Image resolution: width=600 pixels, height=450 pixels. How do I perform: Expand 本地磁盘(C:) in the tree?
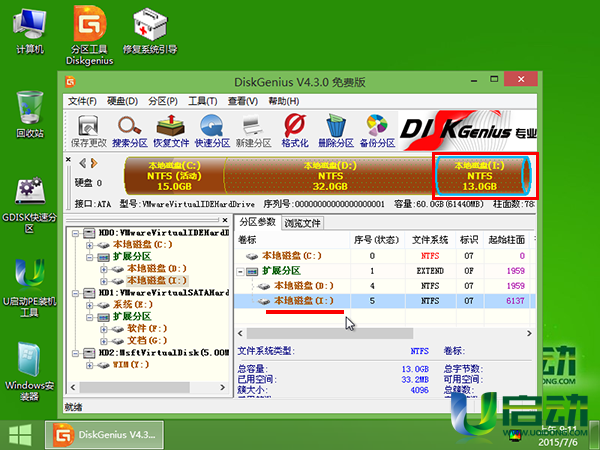coord(89,245)
